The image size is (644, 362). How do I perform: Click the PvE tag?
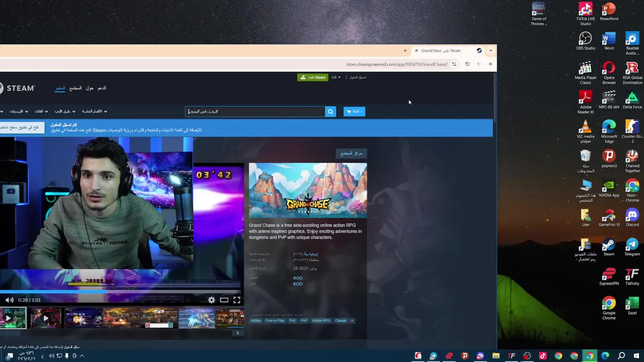tap(292, 321)
